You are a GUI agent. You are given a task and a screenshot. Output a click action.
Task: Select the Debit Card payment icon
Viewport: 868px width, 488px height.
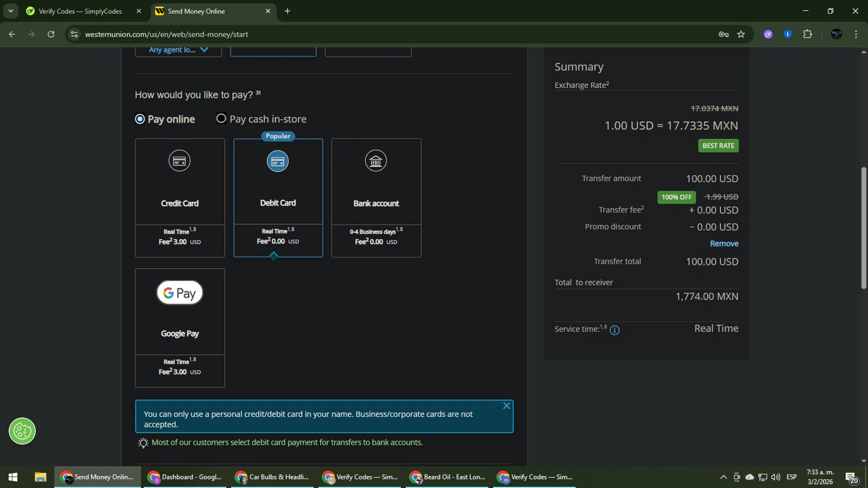click(278, 161)
